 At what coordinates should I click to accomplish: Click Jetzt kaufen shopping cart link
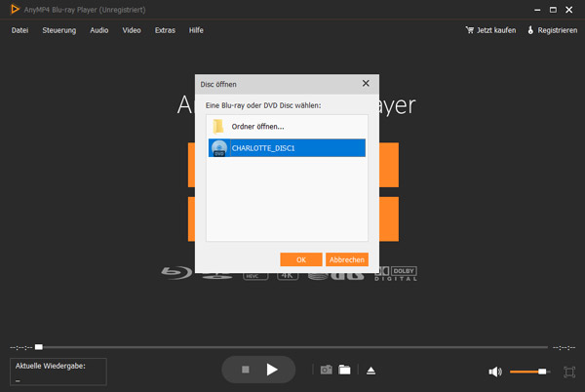click(490, 30)
